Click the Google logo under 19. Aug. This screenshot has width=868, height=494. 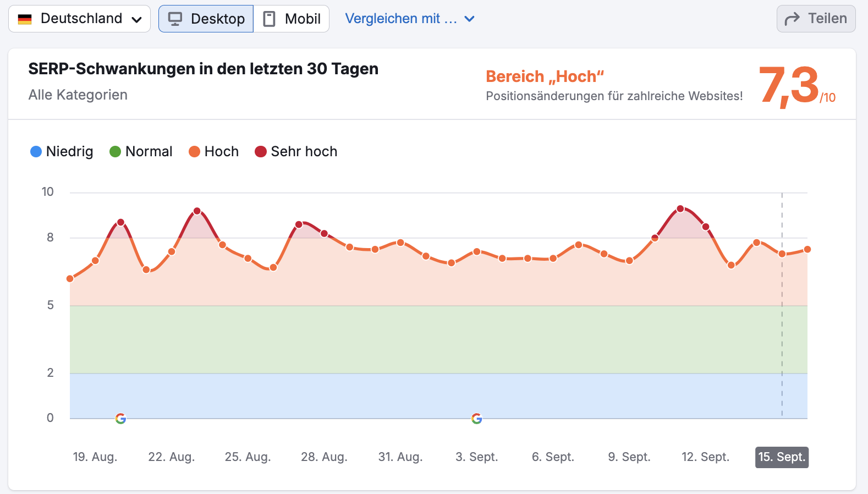(120, 419)
